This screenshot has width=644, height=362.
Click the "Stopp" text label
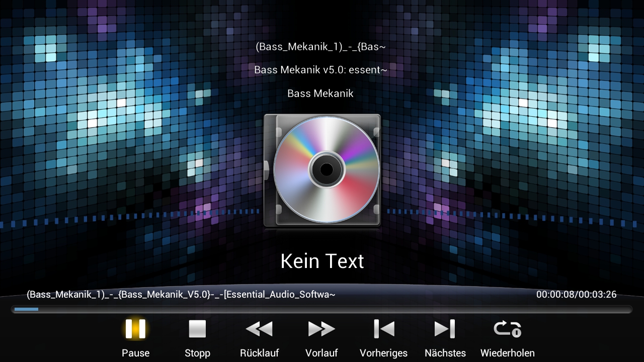click(x=197, y=353)
